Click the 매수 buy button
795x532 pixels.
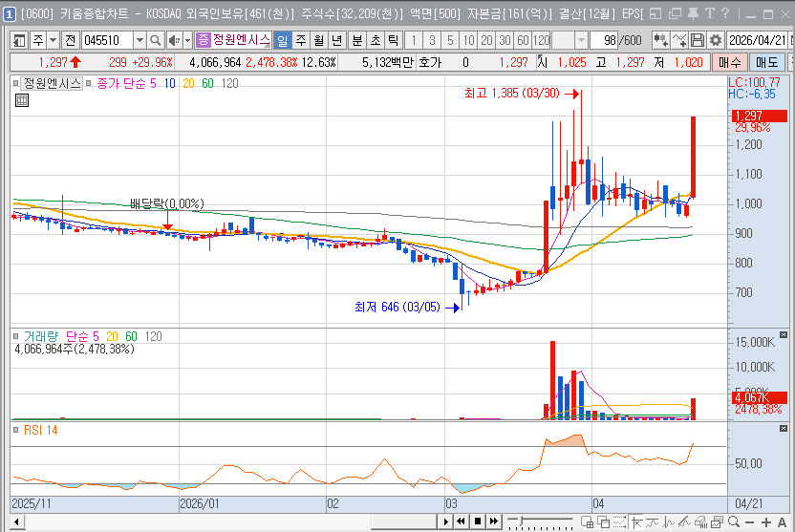(x=730, y=62)
